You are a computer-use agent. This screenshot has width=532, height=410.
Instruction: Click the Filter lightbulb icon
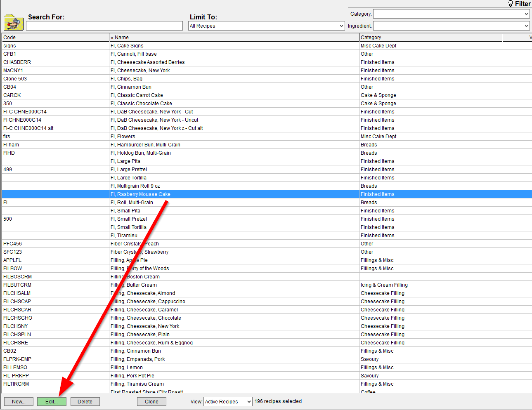click(x=511, y=4)
